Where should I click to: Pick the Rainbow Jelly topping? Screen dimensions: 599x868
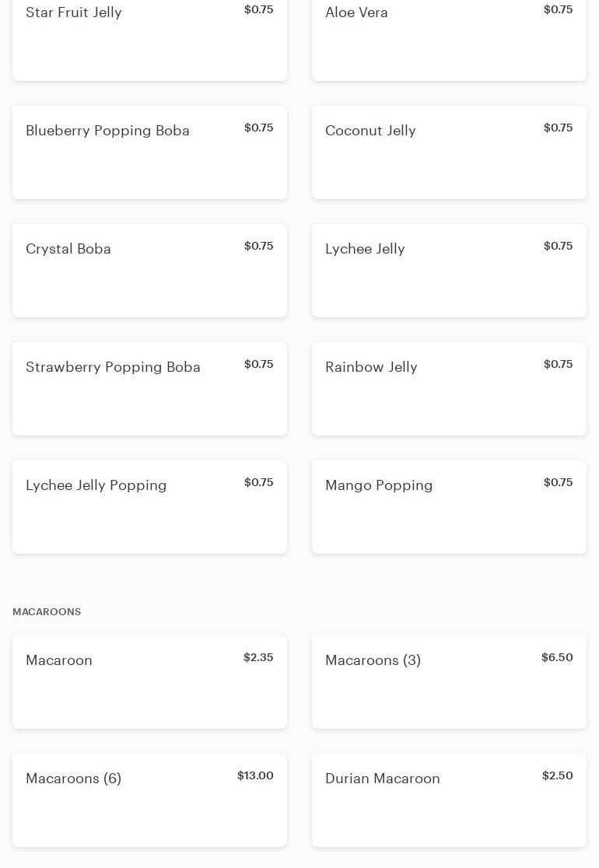[x=449, y=389]
